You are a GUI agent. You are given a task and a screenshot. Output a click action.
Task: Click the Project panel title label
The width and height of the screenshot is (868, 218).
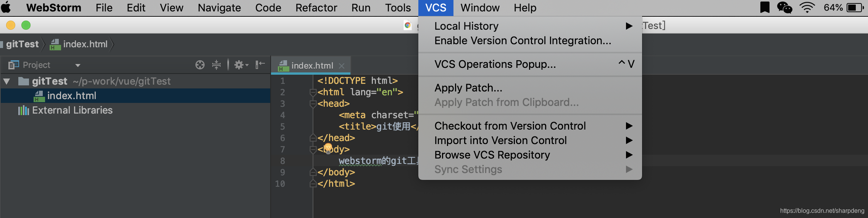(x=36, y=65)
